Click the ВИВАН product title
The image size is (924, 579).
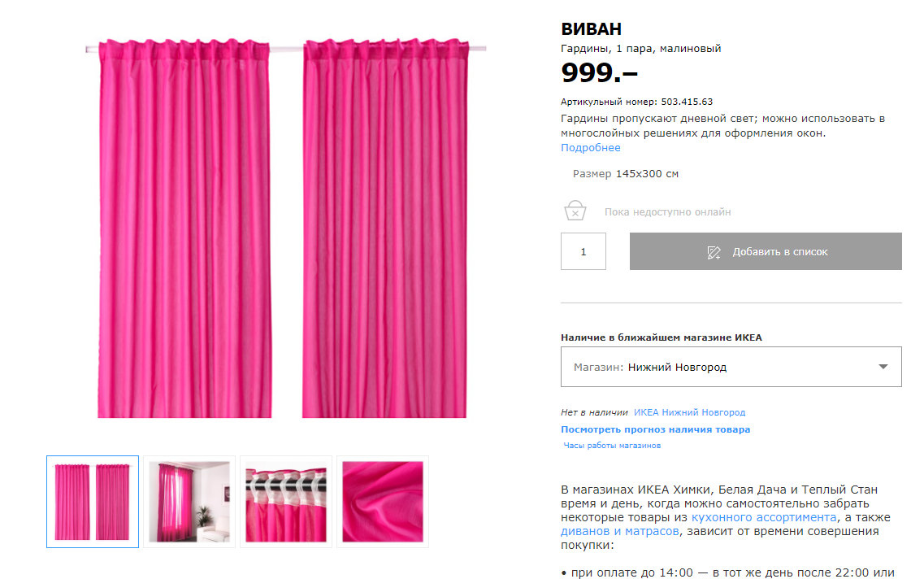point(591,29)
